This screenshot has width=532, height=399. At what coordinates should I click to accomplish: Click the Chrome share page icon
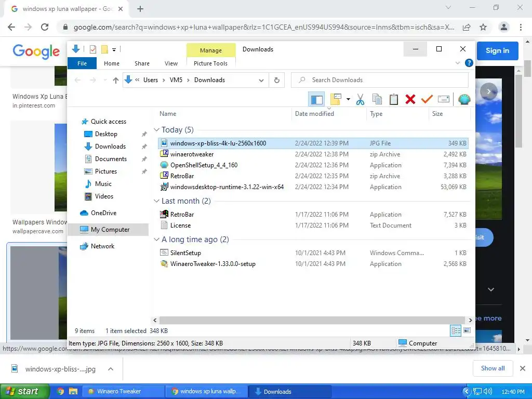click(x=467, y=27)
